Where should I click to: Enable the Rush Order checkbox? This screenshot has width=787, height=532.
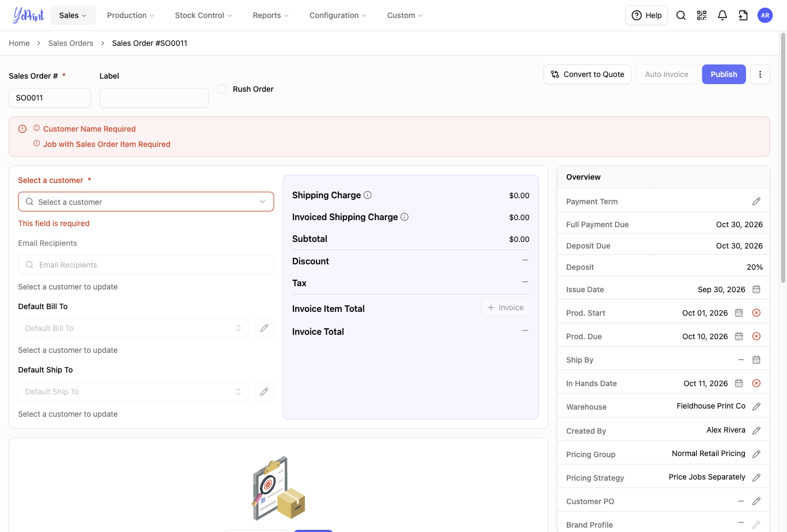[x=222, y=89]
